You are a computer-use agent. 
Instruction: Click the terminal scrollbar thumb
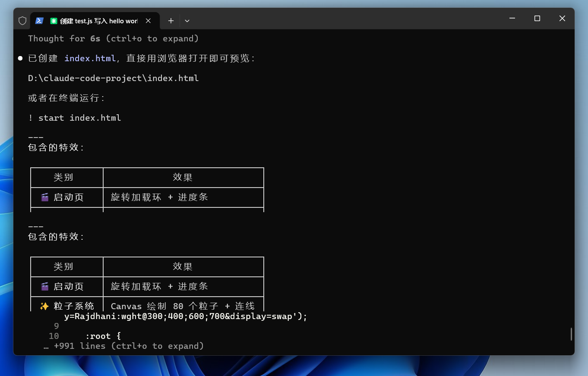[x=571, y=334]
